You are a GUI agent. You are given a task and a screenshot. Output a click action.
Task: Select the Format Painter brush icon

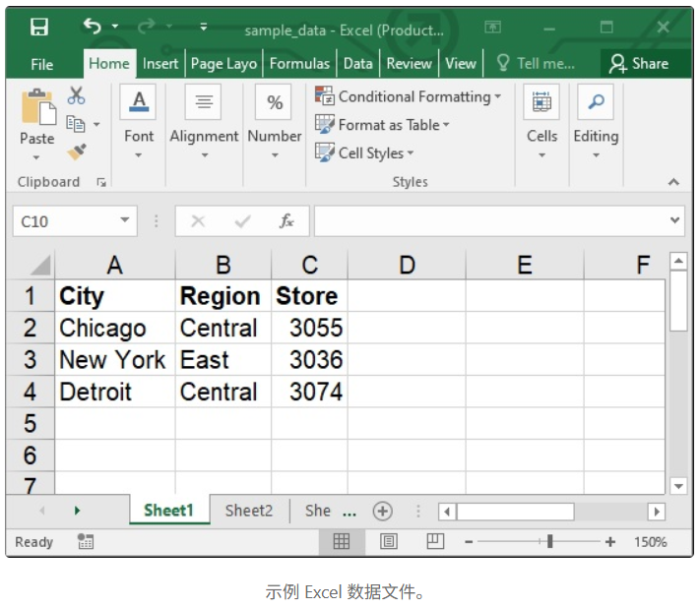77,152
